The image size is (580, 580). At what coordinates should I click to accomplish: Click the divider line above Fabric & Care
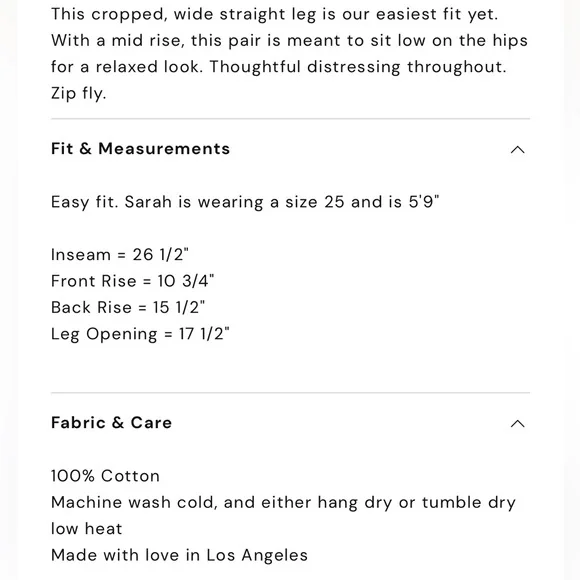(290, 392)
